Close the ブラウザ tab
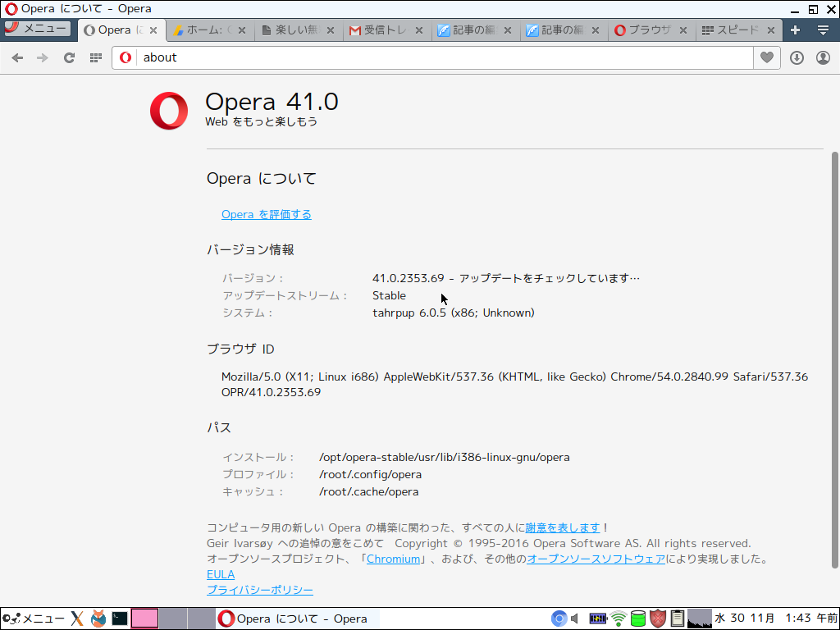Screen dimensions: 840x630 pos(683,30)
